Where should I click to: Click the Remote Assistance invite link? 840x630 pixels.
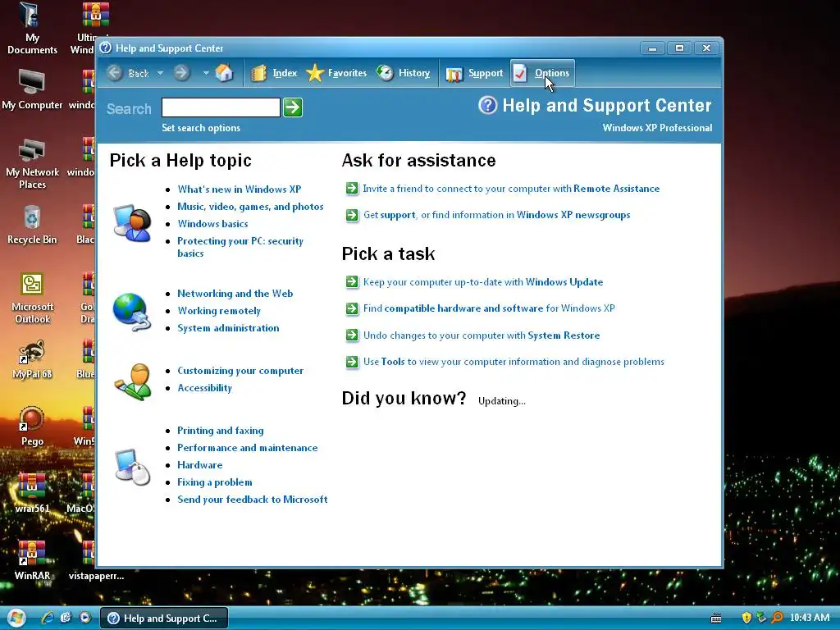click(511, 189)
